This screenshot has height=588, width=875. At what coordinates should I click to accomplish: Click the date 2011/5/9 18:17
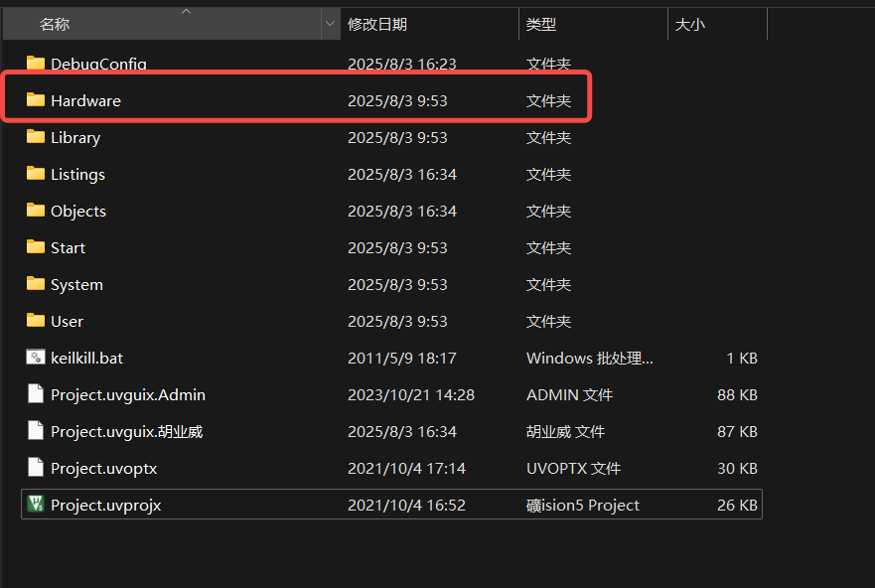[402, 359]
